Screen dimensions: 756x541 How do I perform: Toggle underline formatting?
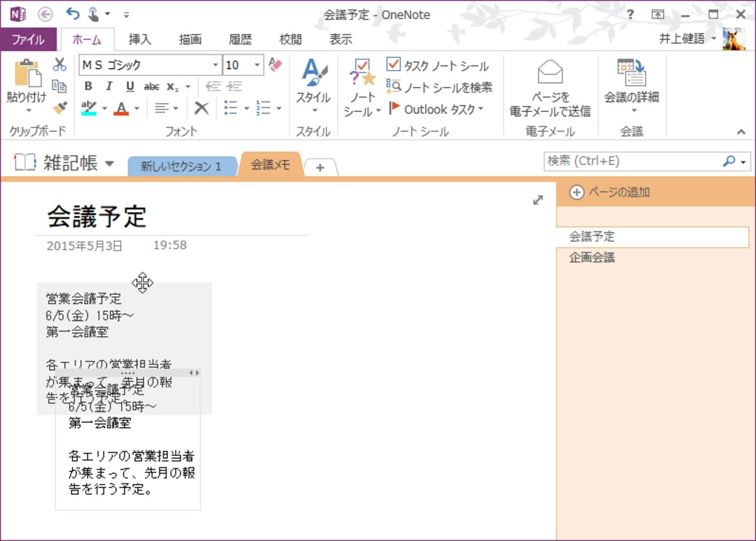click(130, 86)
